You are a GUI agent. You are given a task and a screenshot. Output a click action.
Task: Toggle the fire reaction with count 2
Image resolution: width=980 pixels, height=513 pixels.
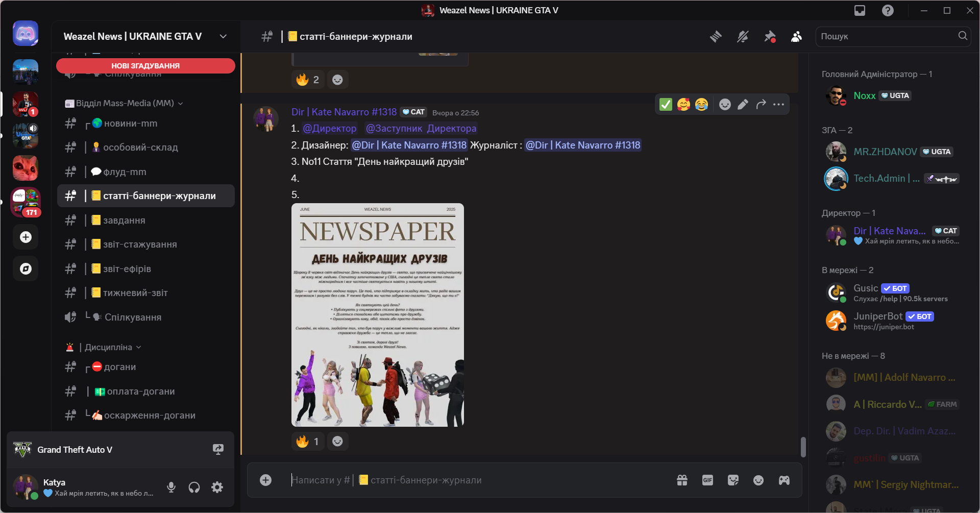point(308,80)
